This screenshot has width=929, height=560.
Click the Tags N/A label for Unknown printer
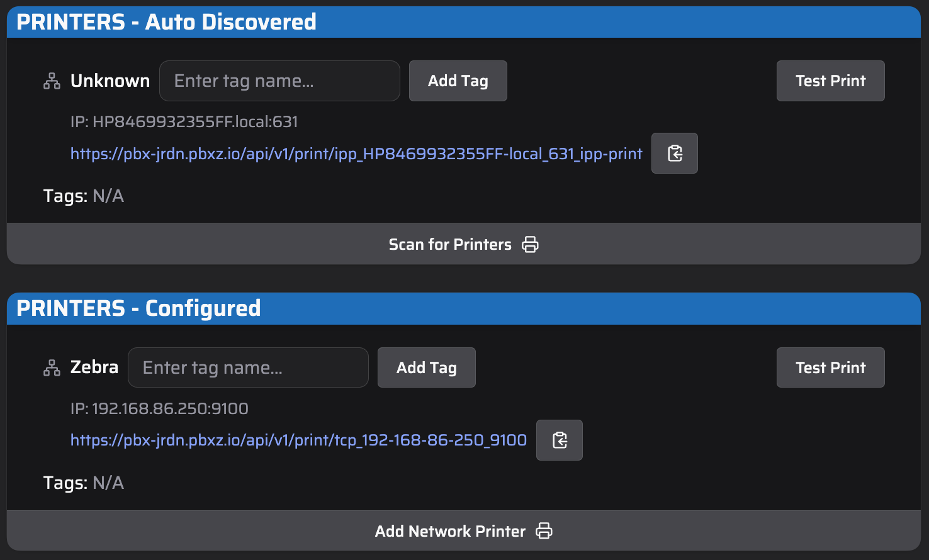(x=84, y=196)
